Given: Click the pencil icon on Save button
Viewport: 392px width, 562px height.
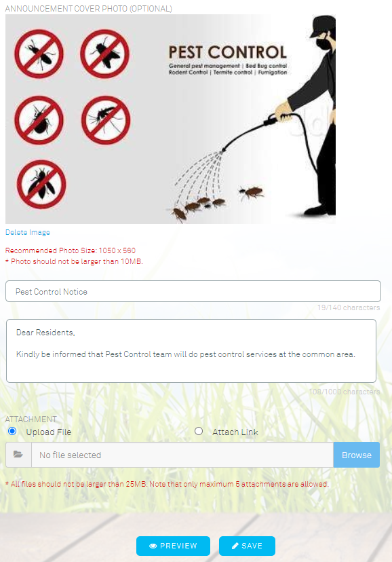Looking at the screenshot, I should (x=235, y=546).
